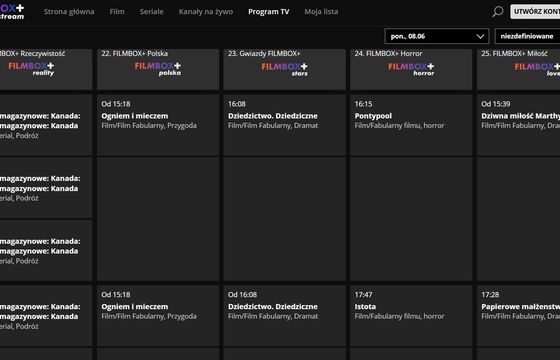Open Papierowe małżeństwo at 17:28
The width and height of the screenshot is (560, 360).
click(x=519, y=315)
